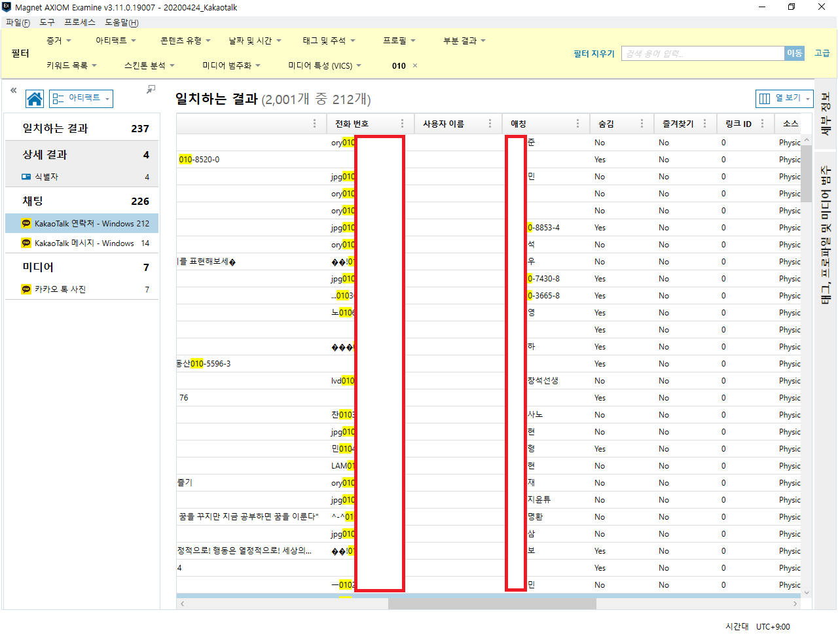Click the horizontal scrollbar thumb

coord(492,604)
